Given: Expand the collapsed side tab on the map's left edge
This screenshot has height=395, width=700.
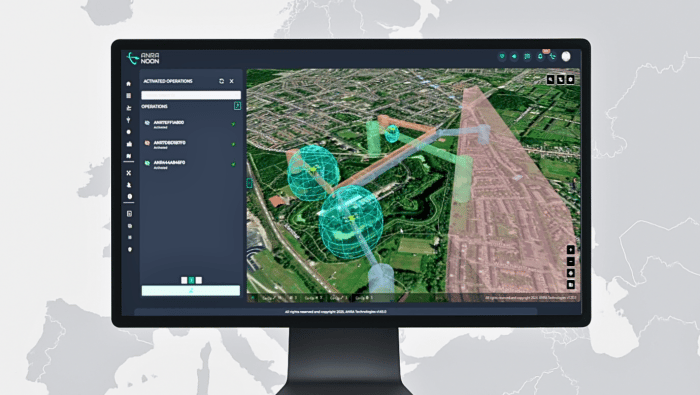Looking at the screenshot, I should pyautogui.click(x=250, y=183).
